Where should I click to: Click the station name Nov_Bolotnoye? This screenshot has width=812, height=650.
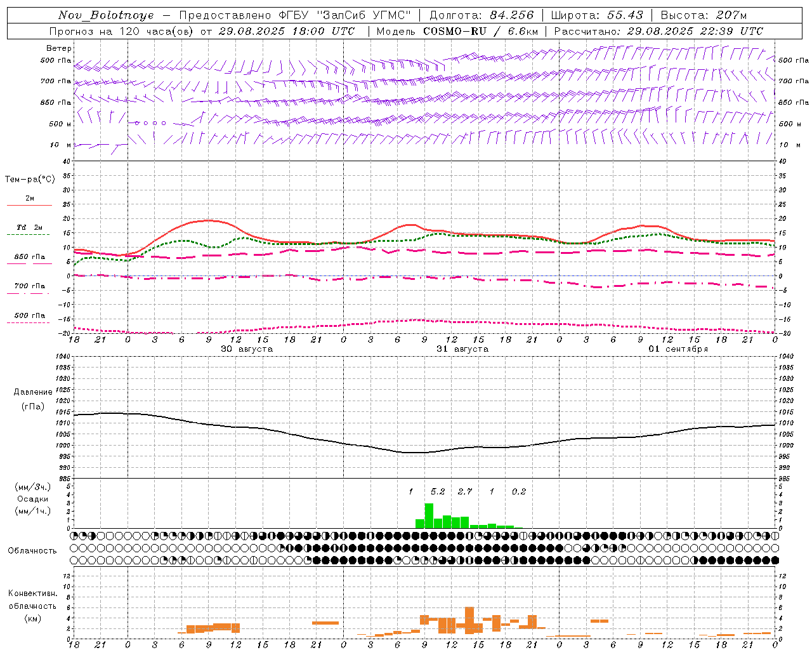click(106, 15)
